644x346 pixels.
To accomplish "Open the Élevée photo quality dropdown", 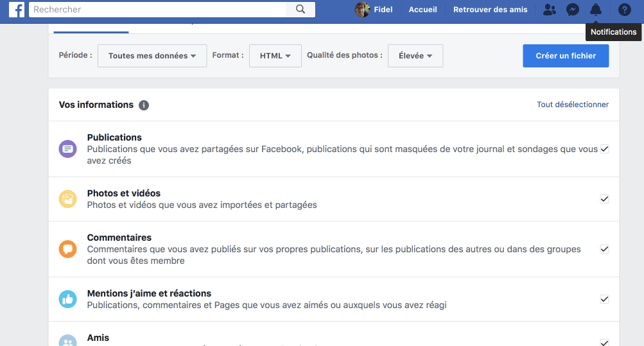I will (x=415, y=56).
